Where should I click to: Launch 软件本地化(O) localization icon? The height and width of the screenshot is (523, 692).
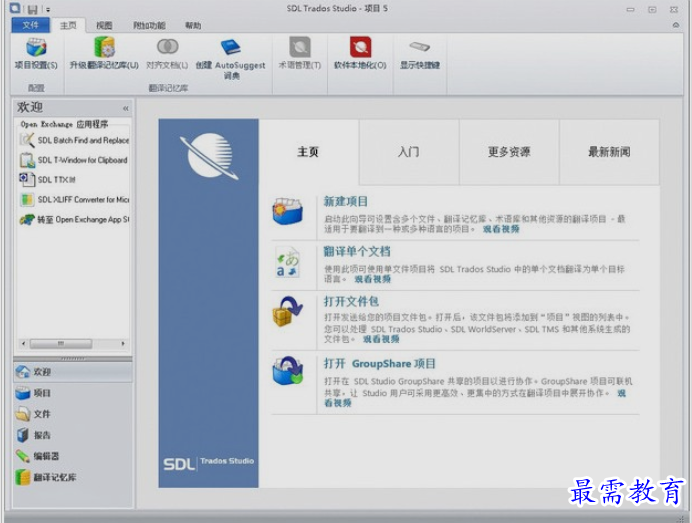360,47
